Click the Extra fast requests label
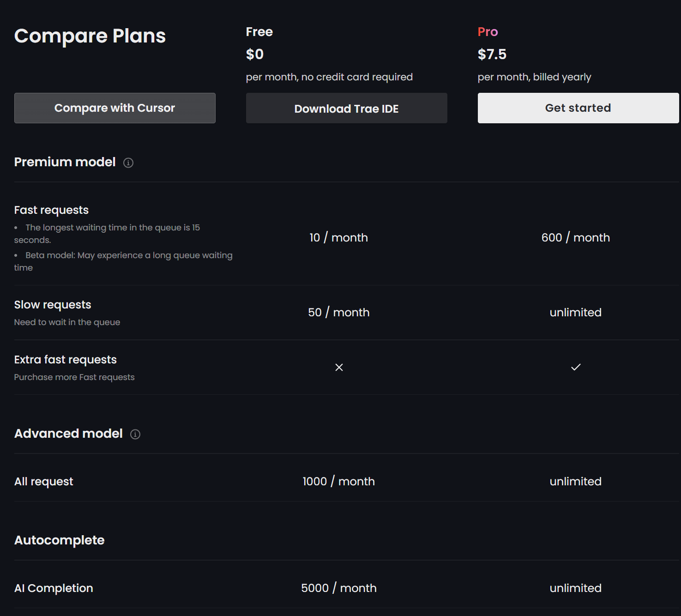 point(66,360)
